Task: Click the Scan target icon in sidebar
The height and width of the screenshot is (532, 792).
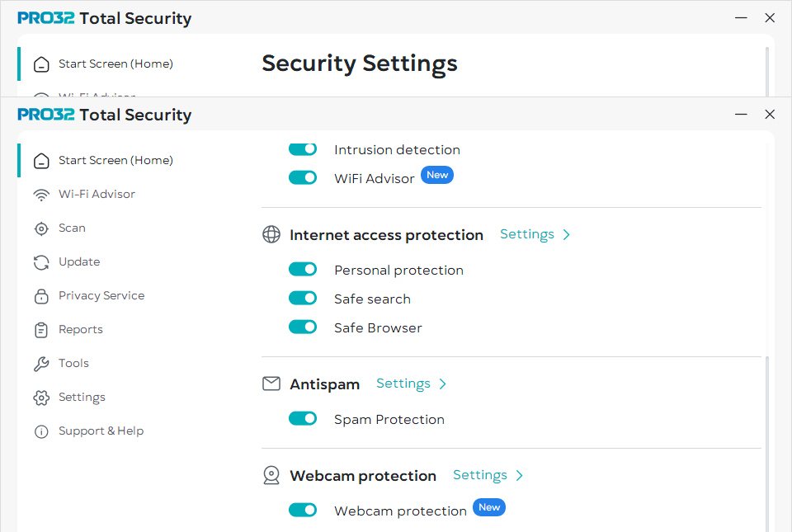Action: click(x=41, y=228)
